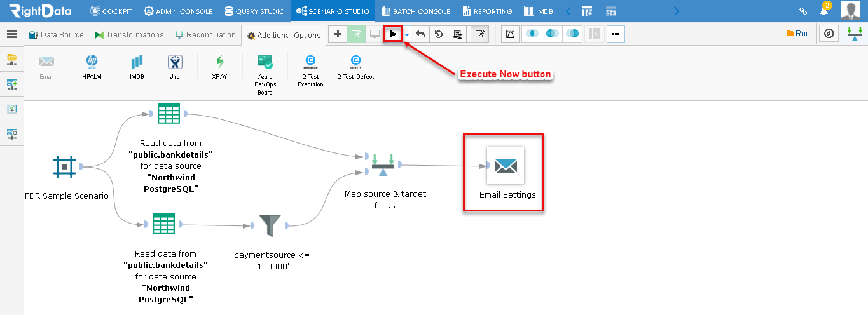This screenshot has width=868, height=315.
Task: Select the Jira integration icon
Action: coord(175,67)
